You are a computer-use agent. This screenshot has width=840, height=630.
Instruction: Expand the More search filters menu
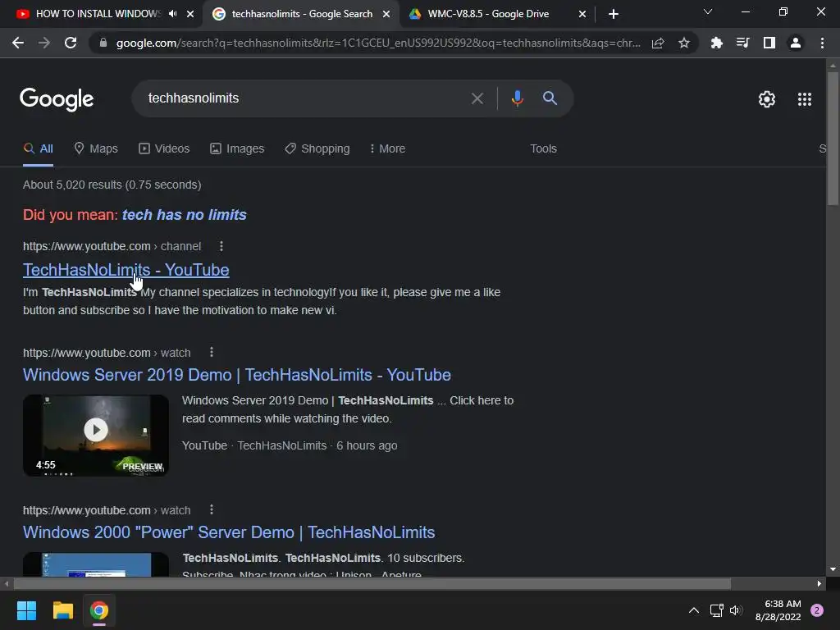pyautogui.click(x=387, y=148)
